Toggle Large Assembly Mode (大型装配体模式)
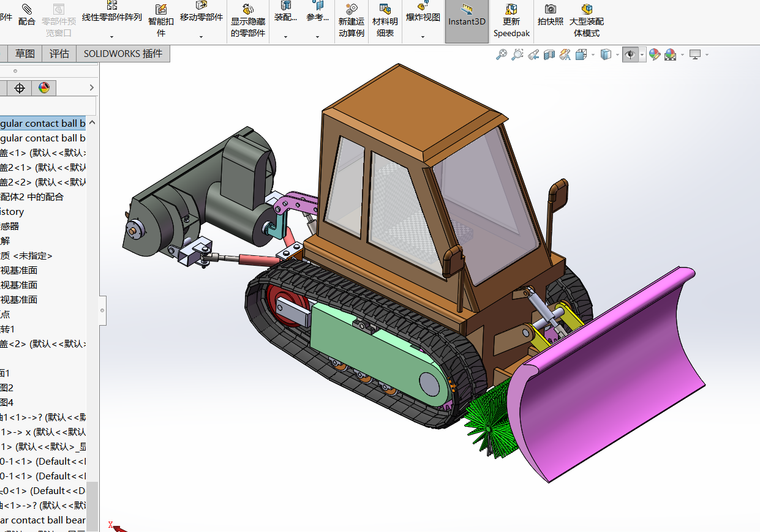 pyautogui.click(x=587, y=21)
